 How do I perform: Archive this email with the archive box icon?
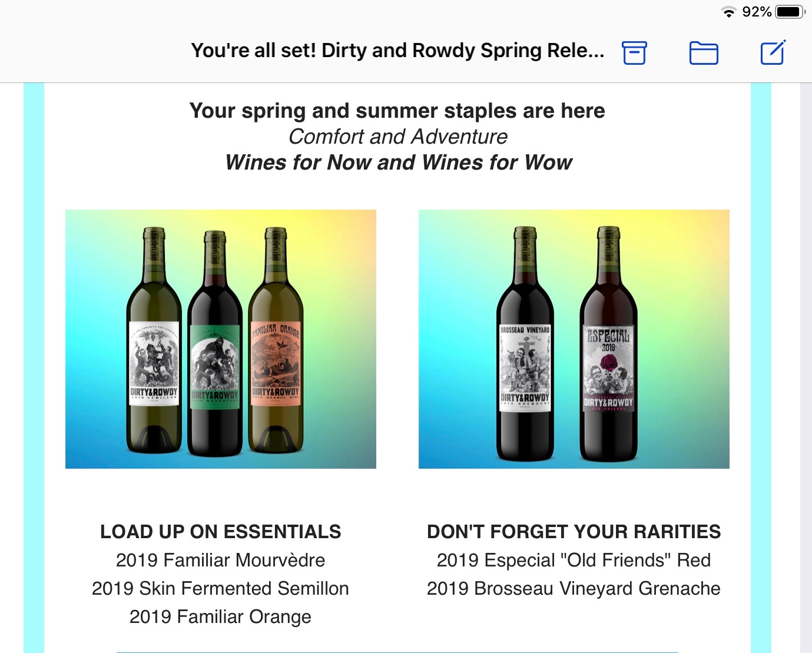point(634,52)
